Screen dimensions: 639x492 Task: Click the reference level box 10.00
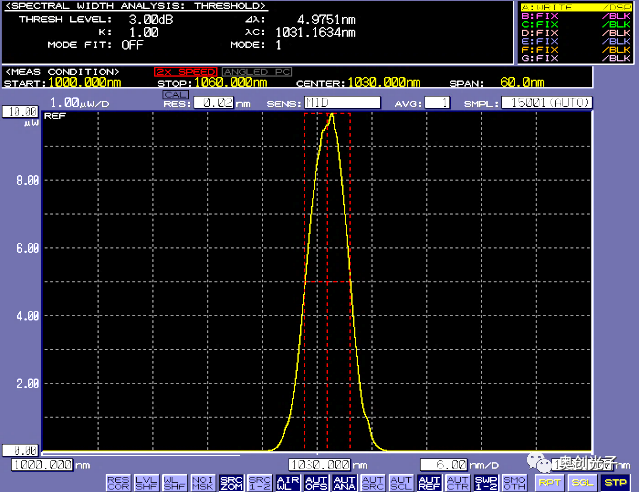pyautogui.click(x=20, y=112)
